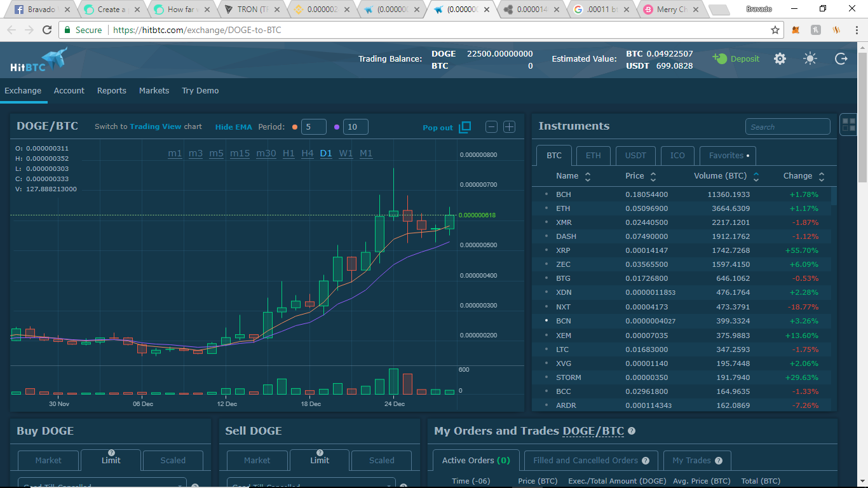Open the Try Demo tab

tap(200, 91)
